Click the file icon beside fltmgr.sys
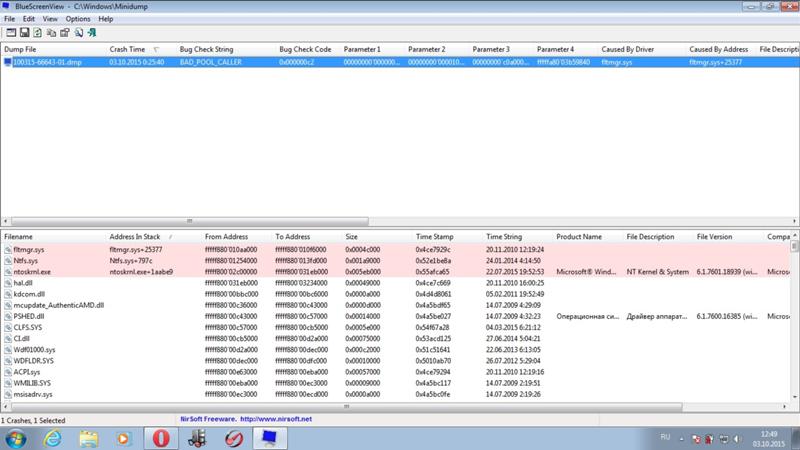This screenshot has height=450, width=800. [8, 249]
